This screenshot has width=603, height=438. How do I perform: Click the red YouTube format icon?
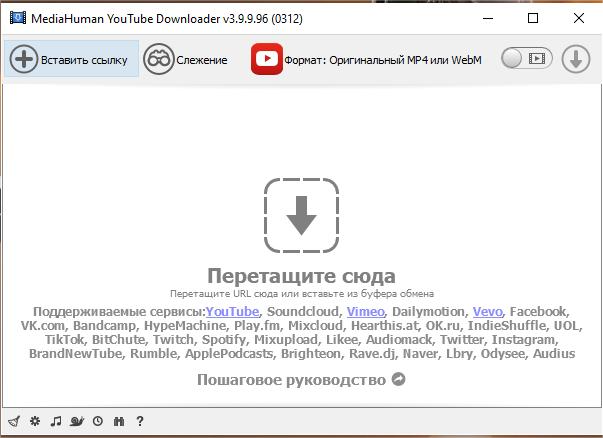[x=267, y=59]
